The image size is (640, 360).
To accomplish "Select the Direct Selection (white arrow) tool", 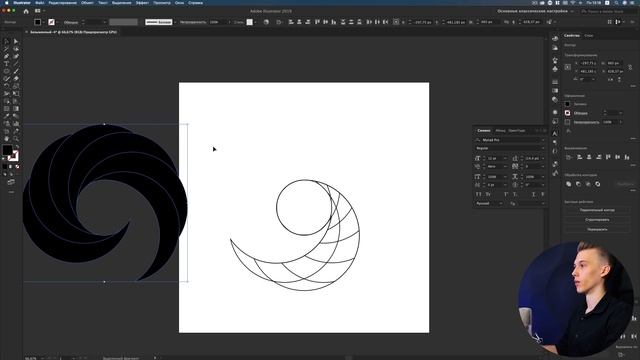I will [16, 41].
